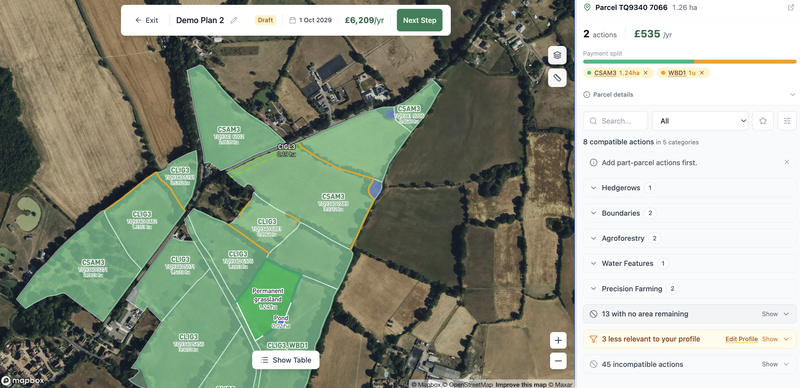
Task: Click the Parcel details info icon
Action: [x=587, y=94]
